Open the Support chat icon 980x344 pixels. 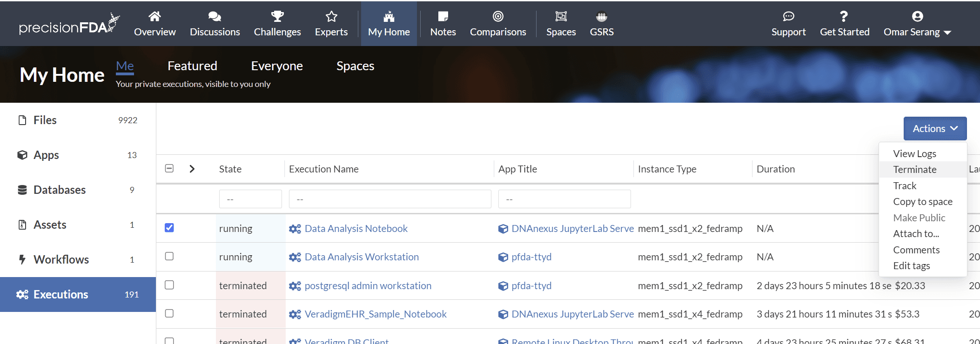[x=788, y=17]
